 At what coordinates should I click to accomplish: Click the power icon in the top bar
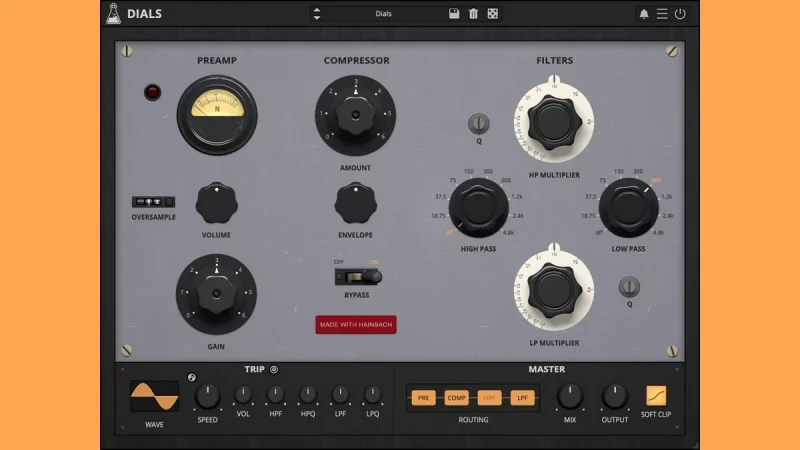[680, 14]
